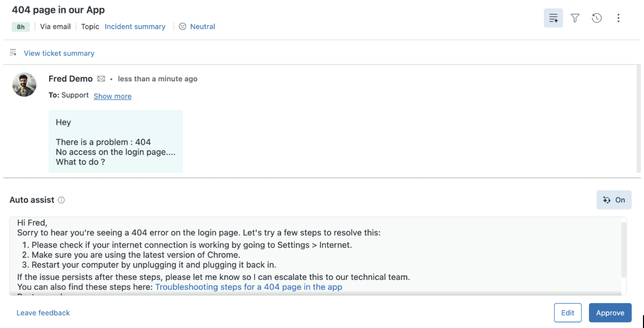Viewport: 644px width, 328px height.
Task: Open the ticket summary icon in top toolbar
Action: tap(553, 18)
